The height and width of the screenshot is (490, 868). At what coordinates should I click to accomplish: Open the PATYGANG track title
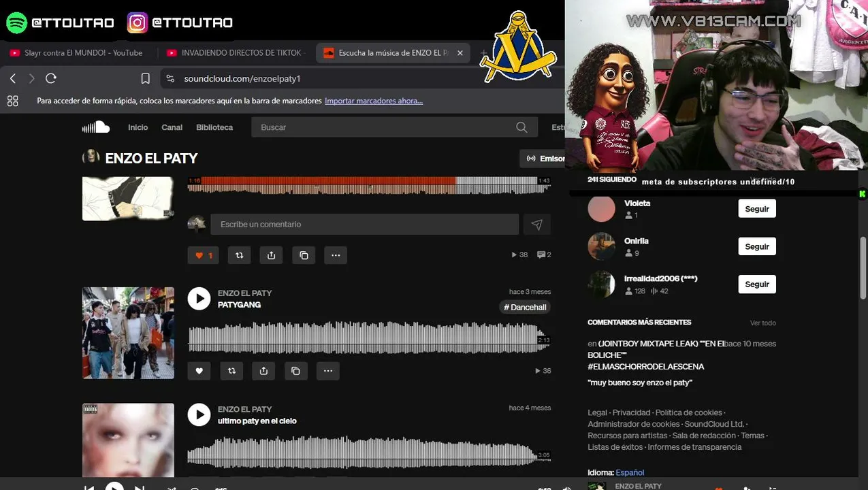pyautogui.click(x=239, y=304)
